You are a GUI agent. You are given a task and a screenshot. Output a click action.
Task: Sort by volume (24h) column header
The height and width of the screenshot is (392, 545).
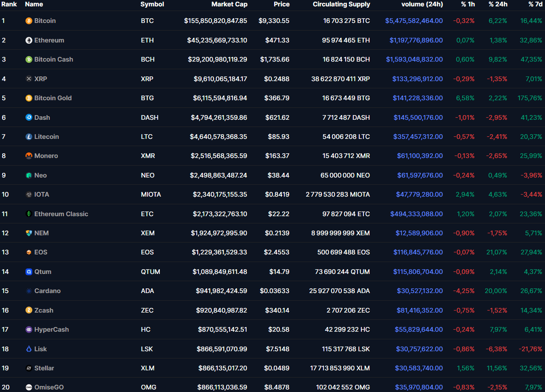pos(422,4)
